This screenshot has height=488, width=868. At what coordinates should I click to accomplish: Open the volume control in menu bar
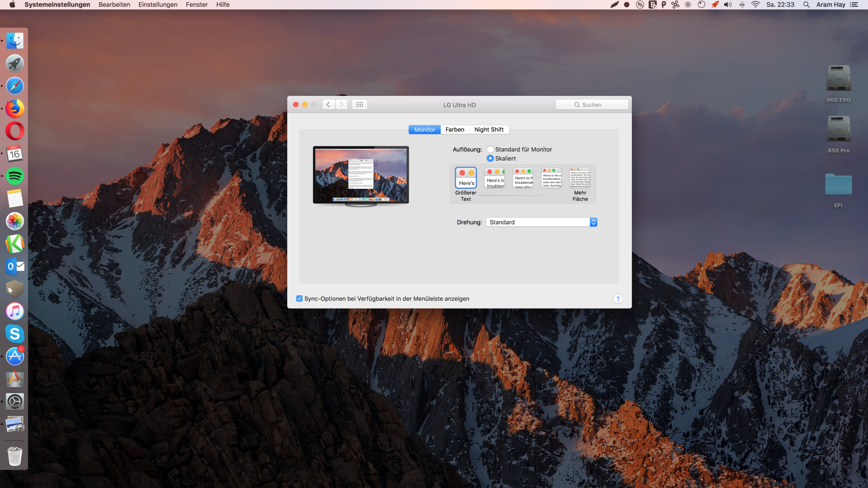727,5
